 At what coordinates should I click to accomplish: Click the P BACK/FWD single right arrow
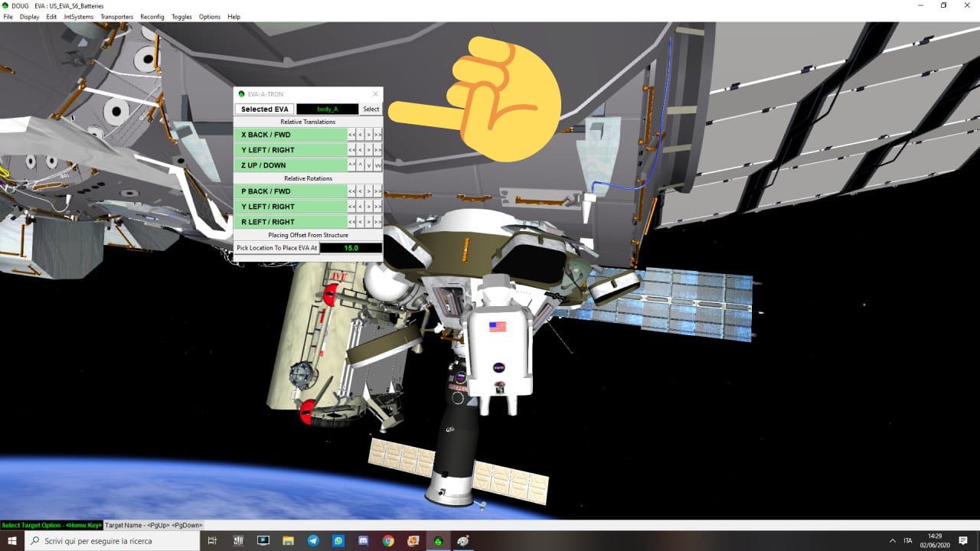[369, 191]
